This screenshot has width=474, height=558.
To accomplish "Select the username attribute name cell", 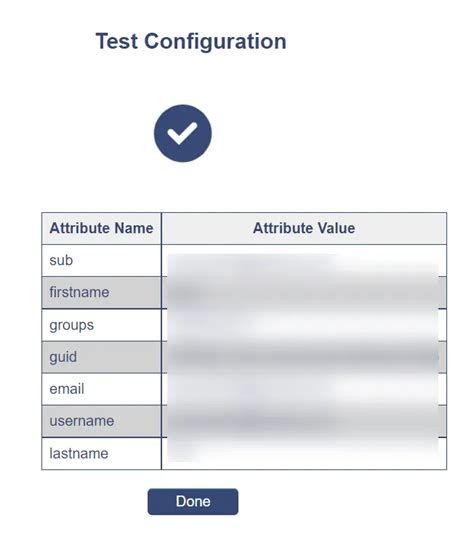I will [x=101, y=421].
